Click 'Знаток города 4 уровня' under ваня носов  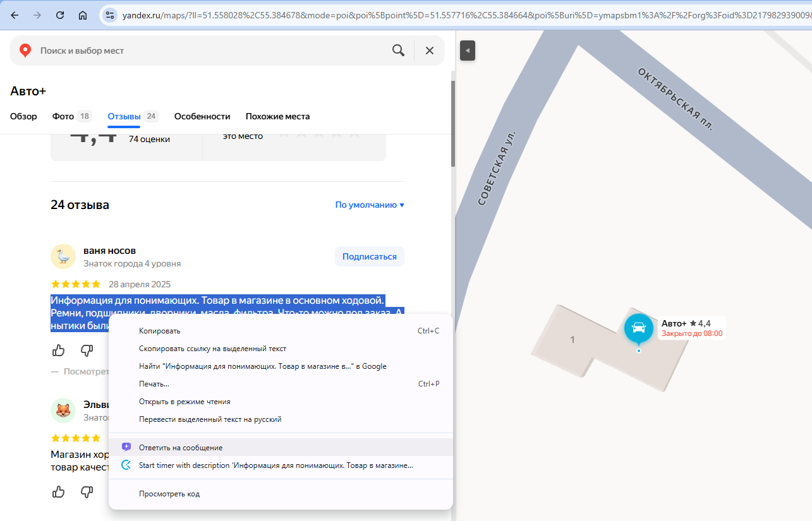point(132,263)
